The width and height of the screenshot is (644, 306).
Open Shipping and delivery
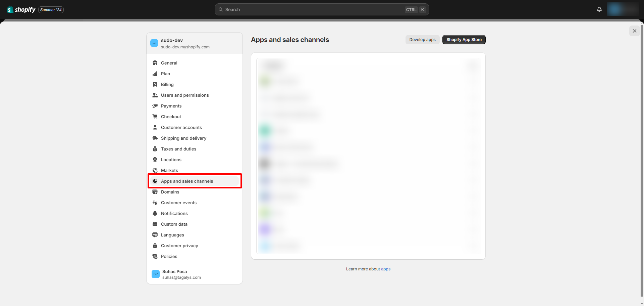195,138
